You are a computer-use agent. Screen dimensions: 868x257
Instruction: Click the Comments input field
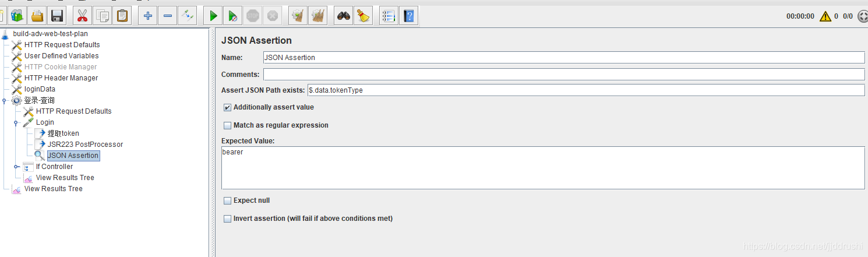564,75
